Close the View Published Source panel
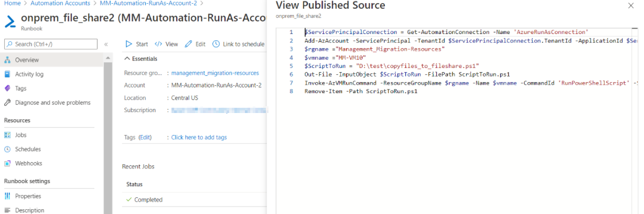Viewport: 644px width, 214px height. [630, 5]
